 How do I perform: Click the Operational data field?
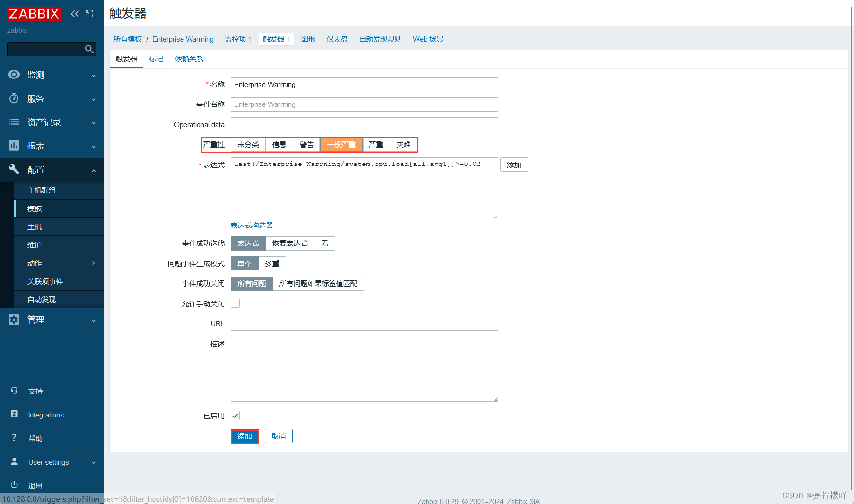coord(364,125)
